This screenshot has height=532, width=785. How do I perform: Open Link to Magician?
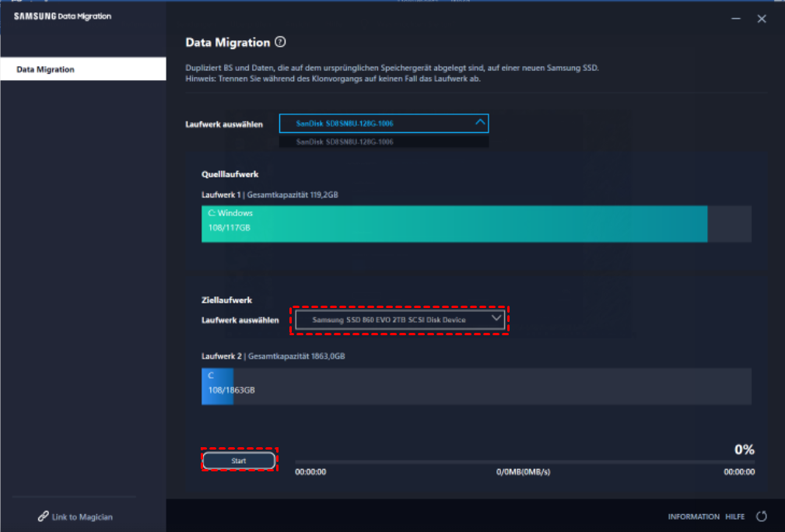coord(75,516)
